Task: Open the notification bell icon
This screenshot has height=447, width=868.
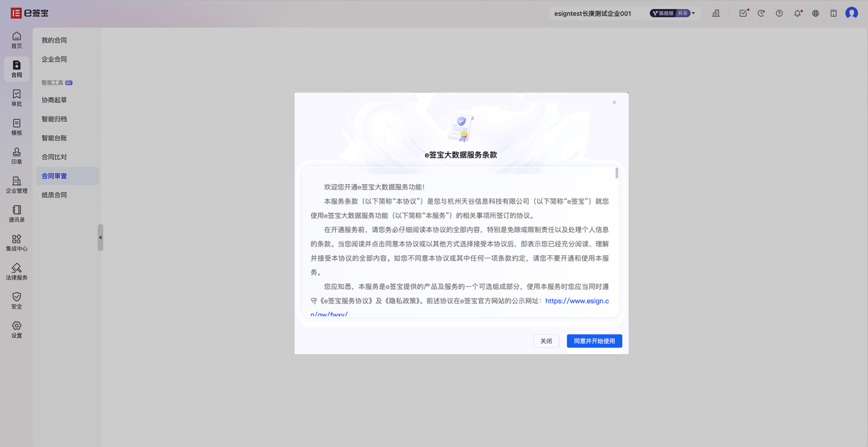Action: point(797,13)
